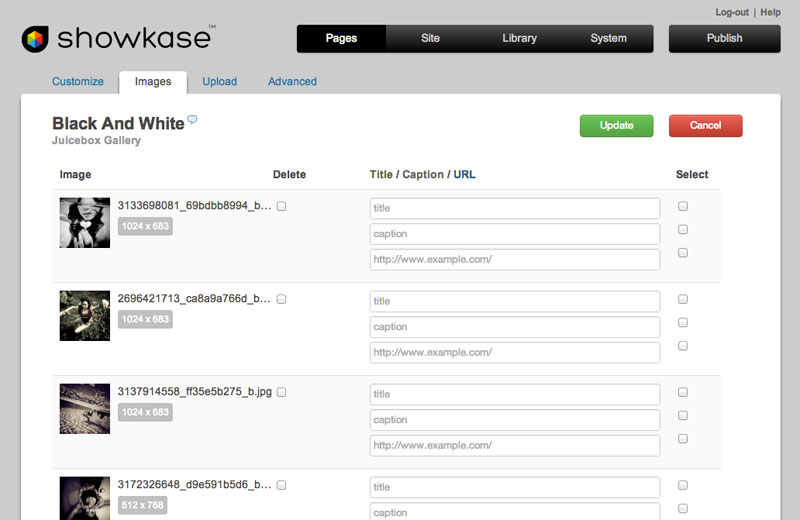
Task: Tick URL Select checkbox for 3137914558 row
Action: (683, 439)
